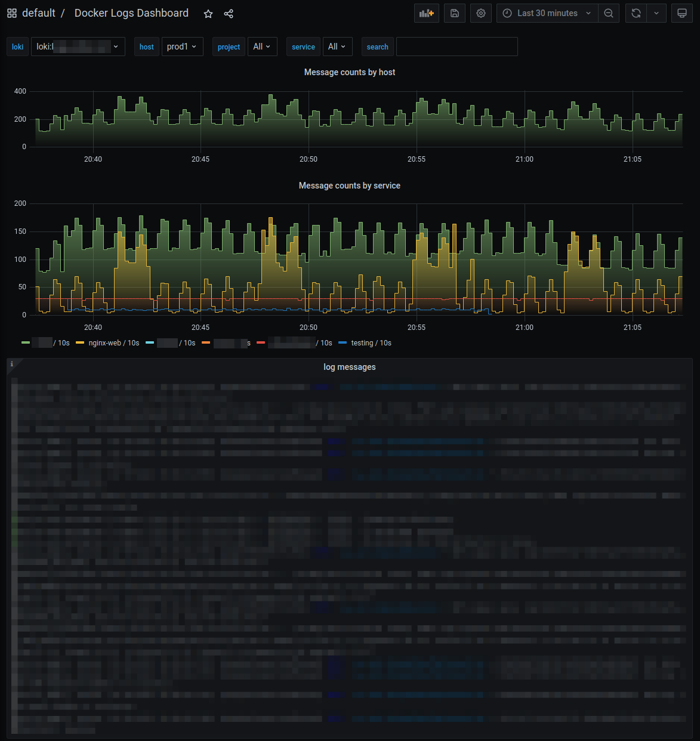The width and height of the screenshot is (700, 741).
Task: Open dashboard settings
Action: point(481,13)
